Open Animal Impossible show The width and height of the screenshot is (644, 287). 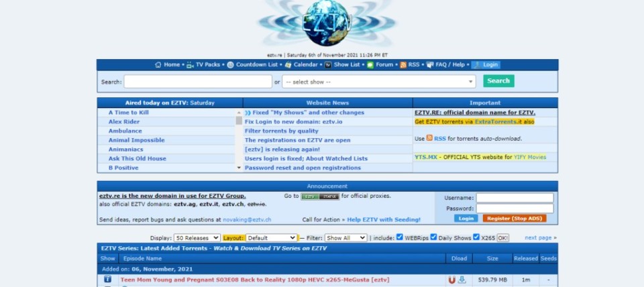point(136,140)
